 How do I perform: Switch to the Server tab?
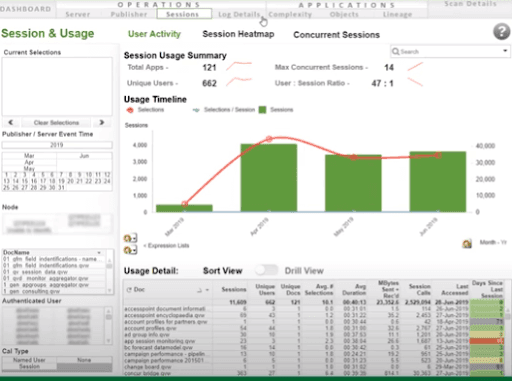pyautogui.click(x=78, y=14)
